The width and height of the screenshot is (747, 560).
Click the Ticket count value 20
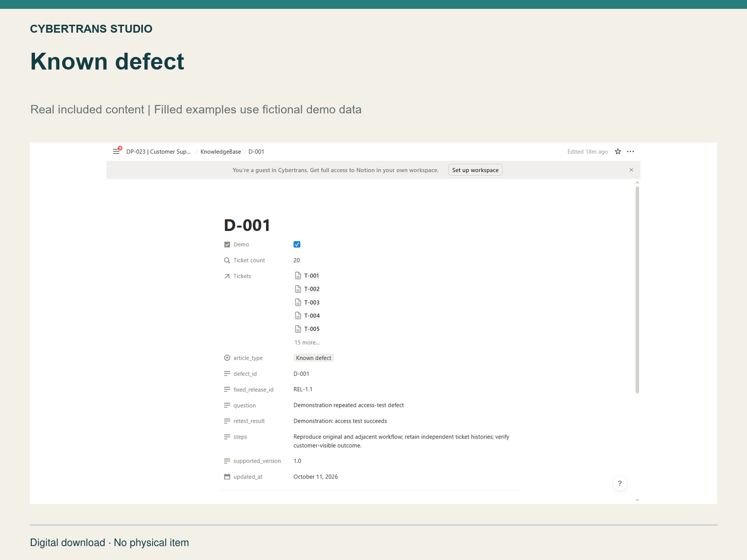click(x=297, y=260)
